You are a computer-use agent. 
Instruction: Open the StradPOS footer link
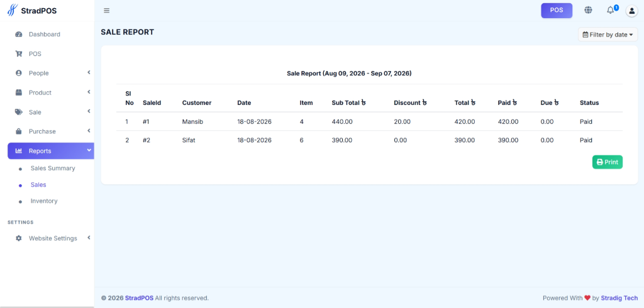coord(139,298)
